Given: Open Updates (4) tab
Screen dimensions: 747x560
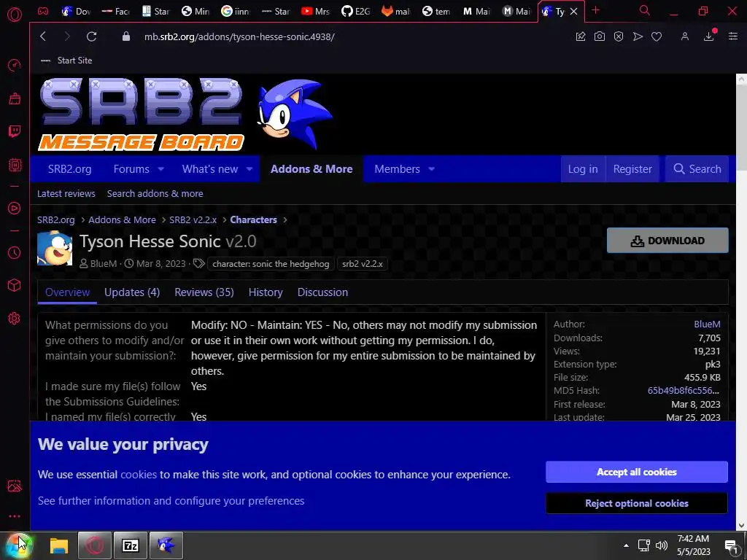Looking at the screenshot, I should pyautogui.click(x=132, y=292).
